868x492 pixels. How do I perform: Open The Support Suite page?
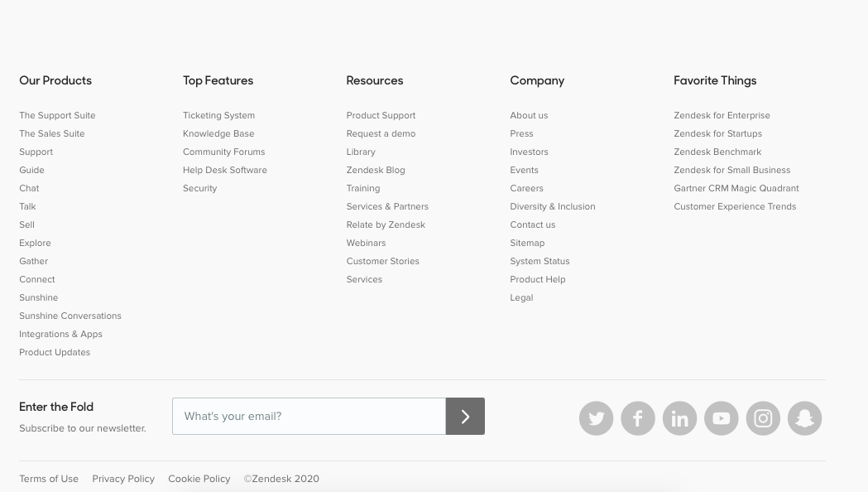57,115
